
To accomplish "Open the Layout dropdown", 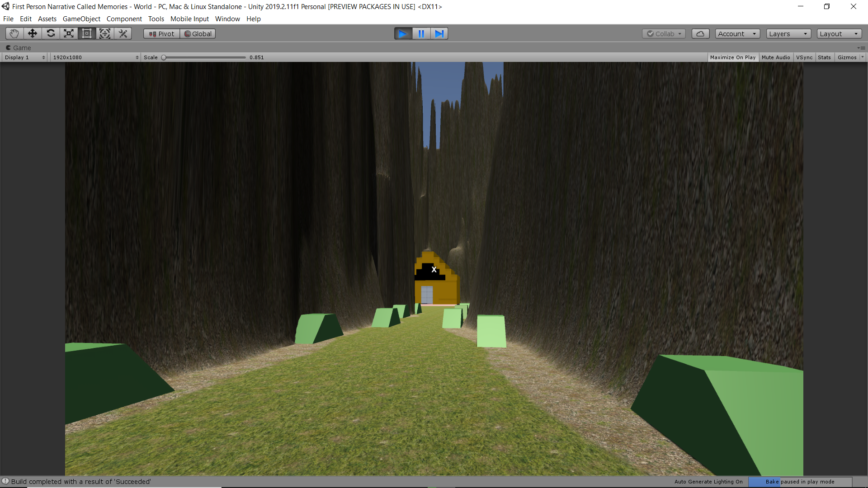I will tap(839, 34).
